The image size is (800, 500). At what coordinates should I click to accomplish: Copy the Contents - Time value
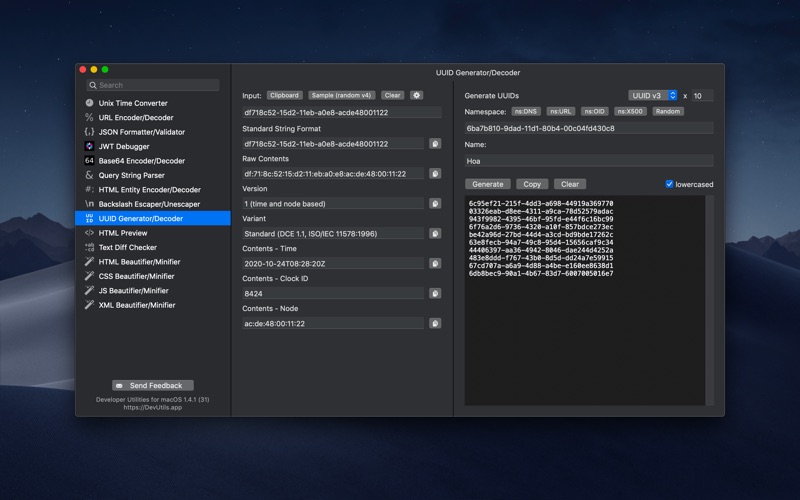435,264
